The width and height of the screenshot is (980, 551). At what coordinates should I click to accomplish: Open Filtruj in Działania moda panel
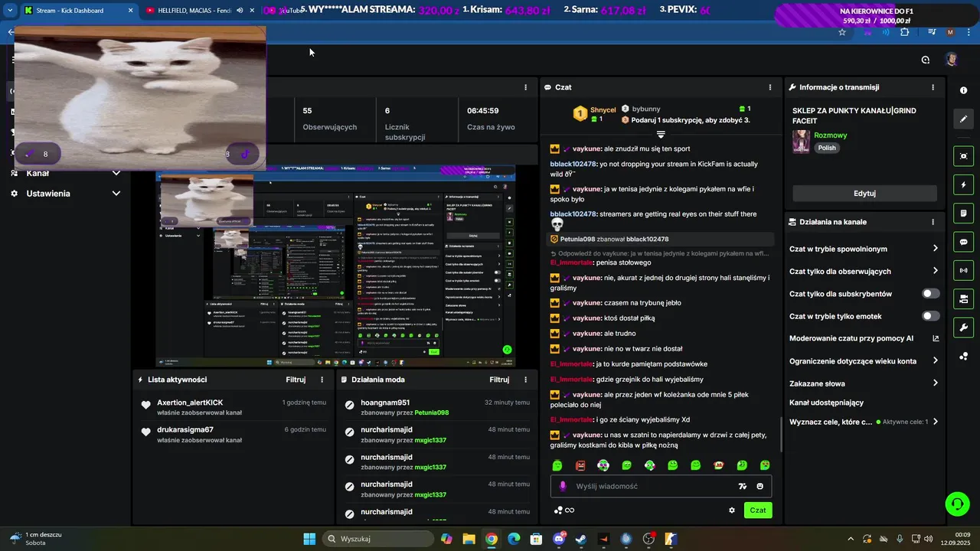click(499, 380)
